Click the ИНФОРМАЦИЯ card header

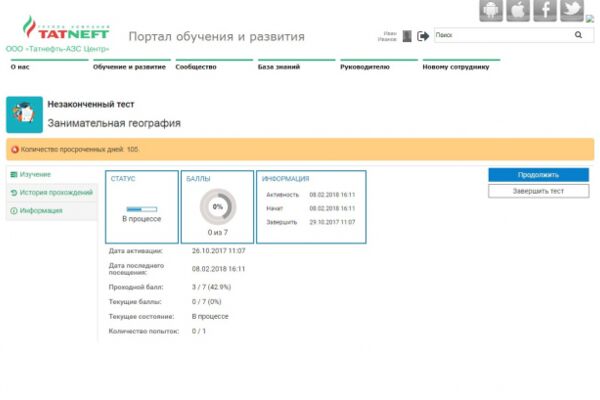click(x=285, y=179)
